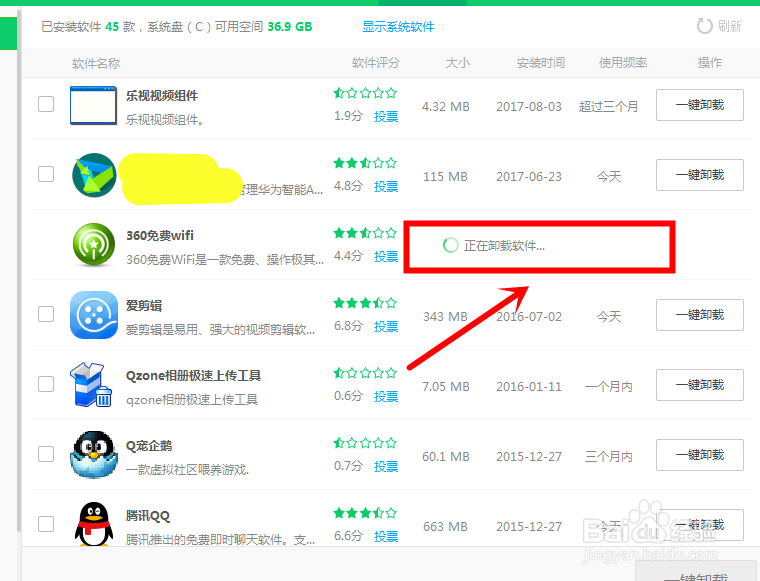The width and height of the screenshot is (760, 581).
Task: Click the Q宠企鹅 name text
Action: (x=149, y=446)
